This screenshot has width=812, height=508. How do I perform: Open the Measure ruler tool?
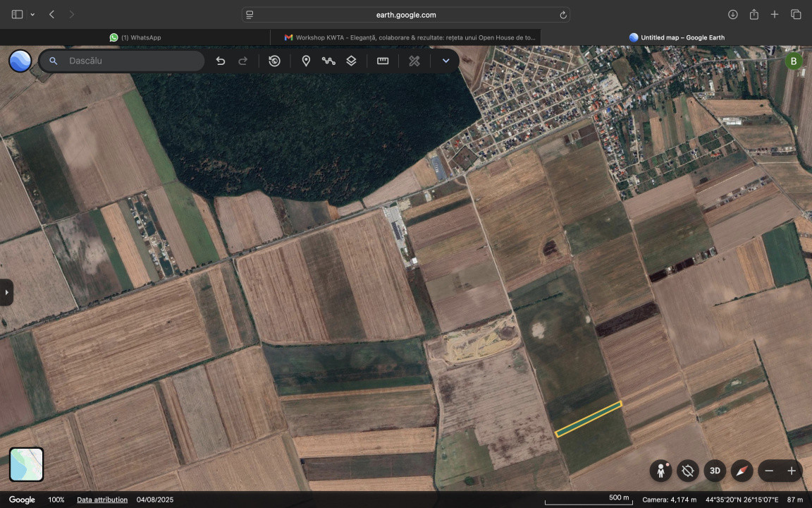click(x=383, y=61)
